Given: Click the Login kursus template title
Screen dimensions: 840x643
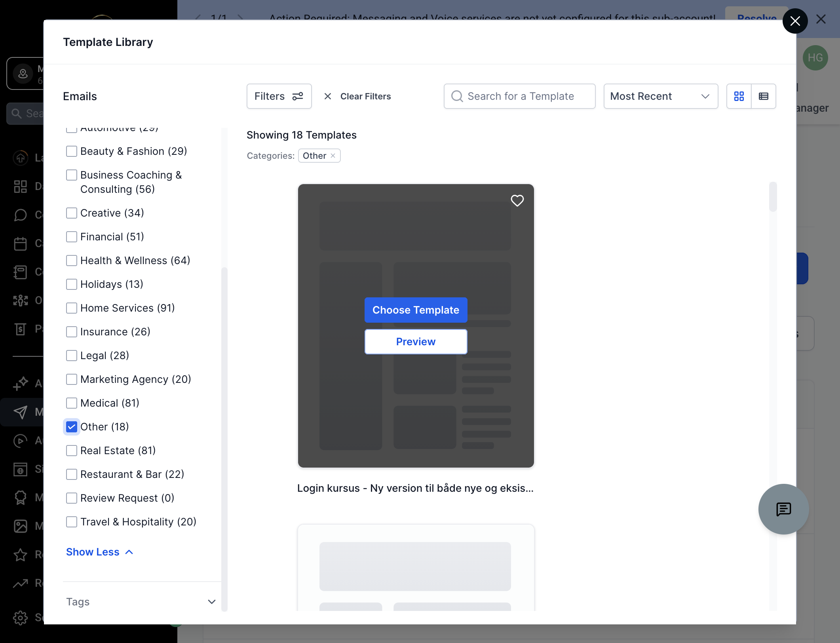Looking at the screenshot, I should 415,488.
